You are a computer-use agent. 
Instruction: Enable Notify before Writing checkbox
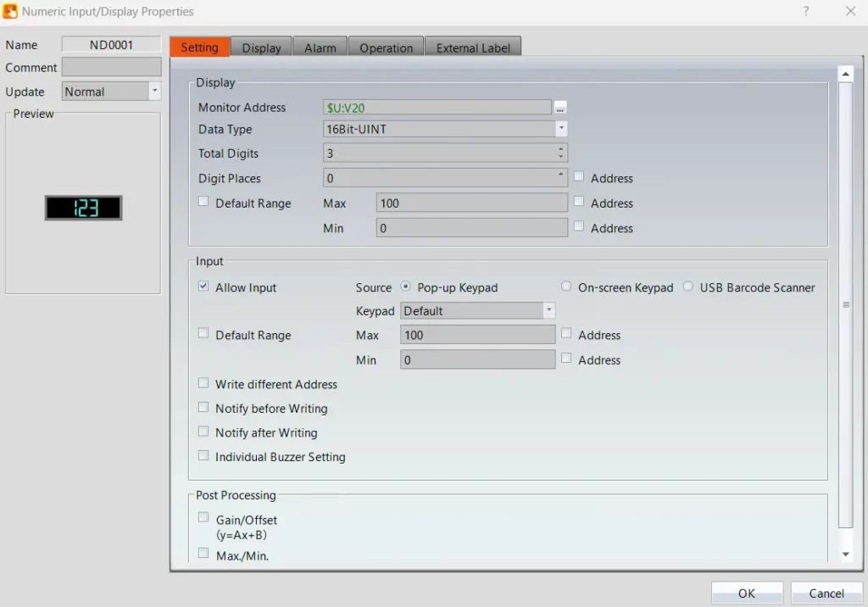203,408
